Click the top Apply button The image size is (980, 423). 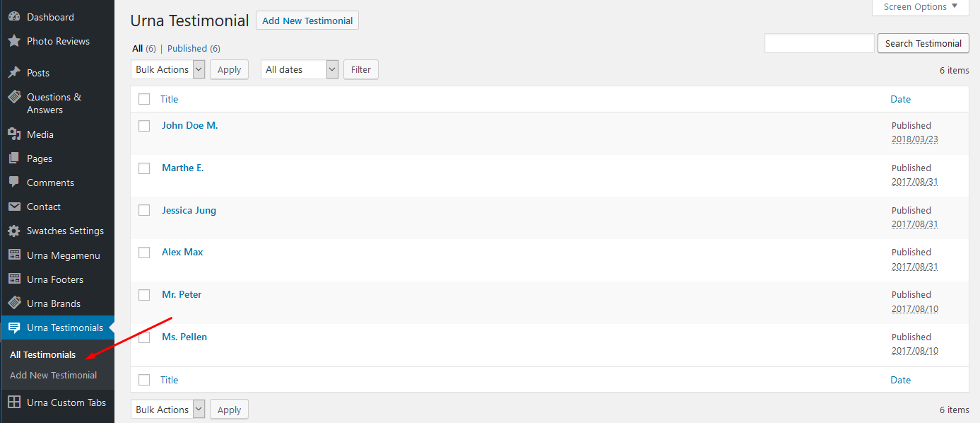pos(230,69)
